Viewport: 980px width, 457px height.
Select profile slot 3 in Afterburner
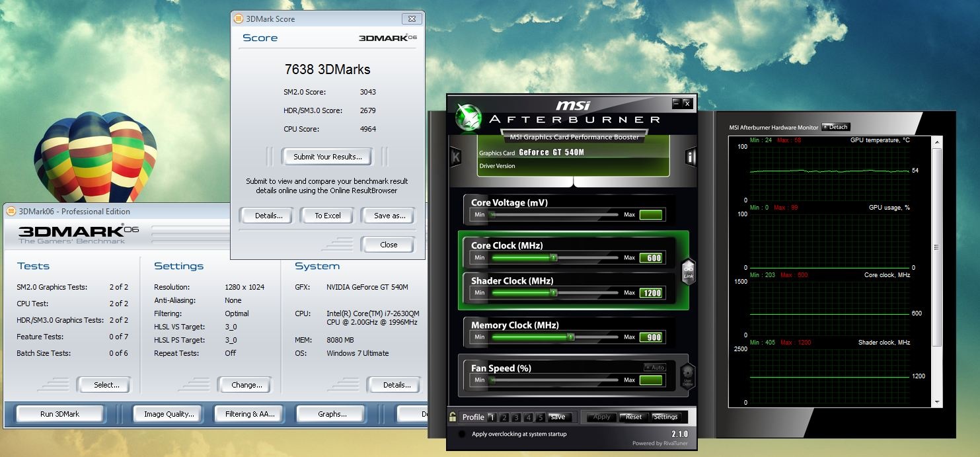pyautogui.click(x=516, y=417)
